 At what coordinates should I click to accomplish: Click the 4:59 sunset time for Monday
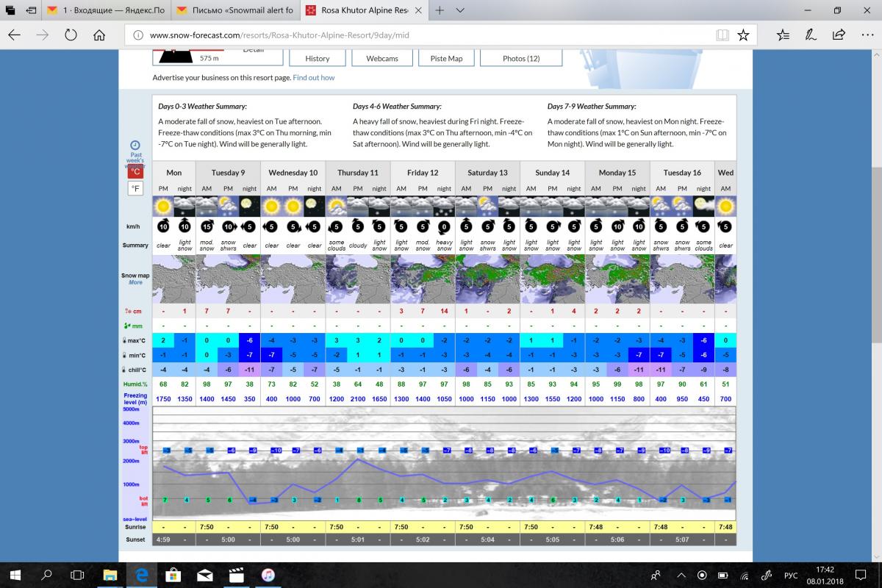click(163, 539)
